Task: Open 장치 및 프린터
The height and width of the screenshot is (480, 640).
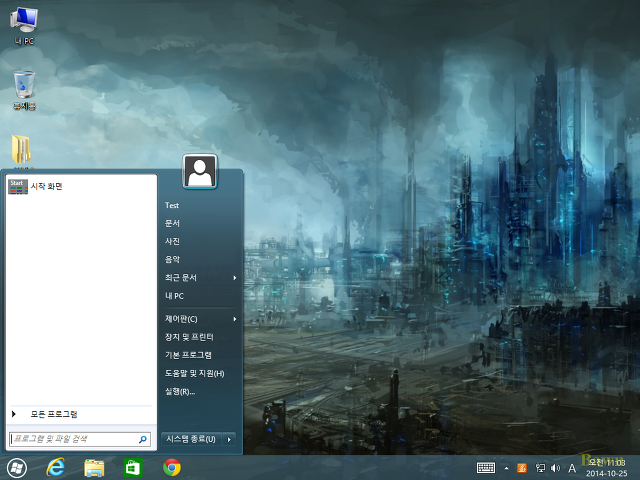Action: pyautogui.click(x=189, y=337)
